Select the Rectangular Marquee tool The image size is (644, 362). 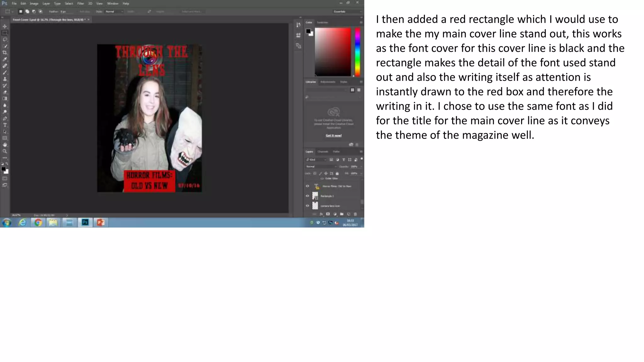[x=5, y=33]
